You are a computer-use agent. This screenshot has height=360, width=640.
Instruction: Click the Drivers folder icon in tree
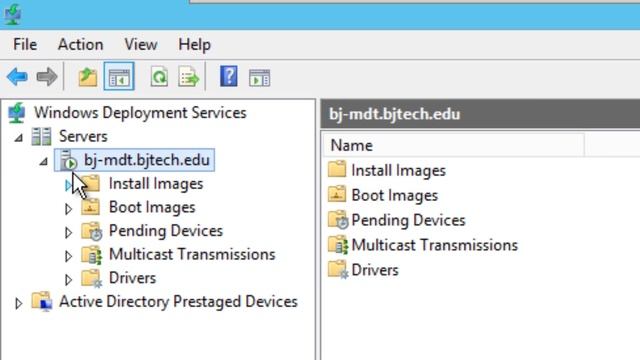91,278
